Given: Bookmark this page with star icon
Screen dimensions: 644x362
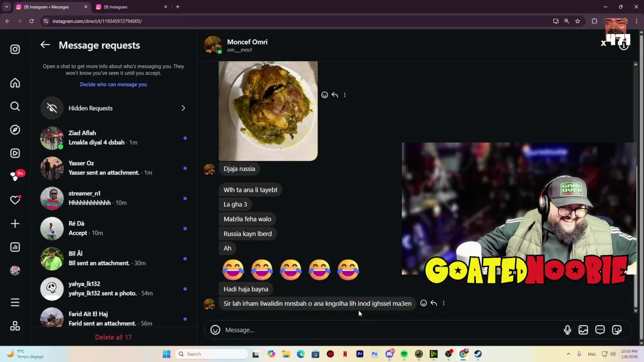Looking at the screenshot, I should (578, 21).
